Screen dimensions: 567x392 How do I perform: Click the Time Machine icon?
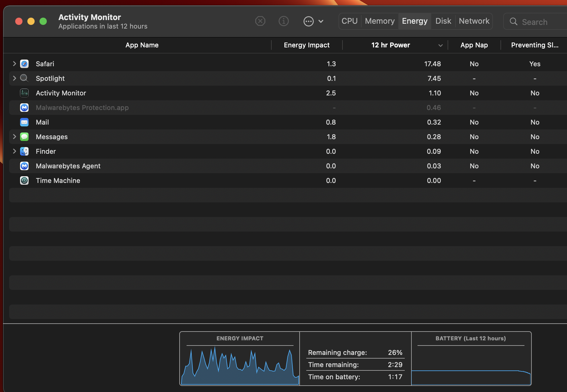[24, 181]
